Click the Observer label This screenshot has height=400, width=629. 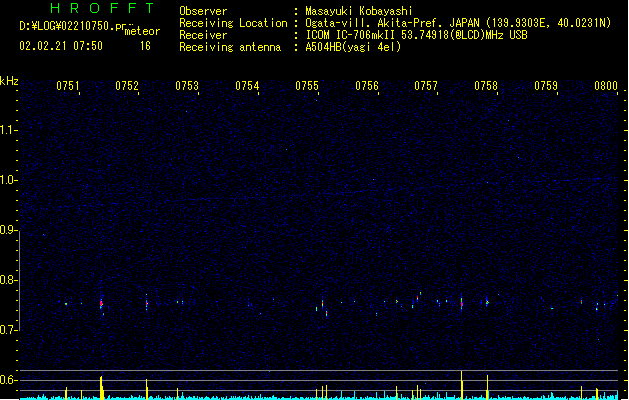(x=203, y=11)
